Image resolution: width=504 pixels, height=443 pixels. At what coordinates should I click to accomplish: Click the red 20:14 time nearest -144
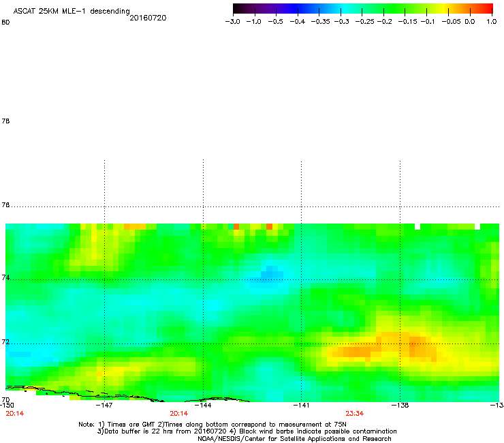coord(178,414)
